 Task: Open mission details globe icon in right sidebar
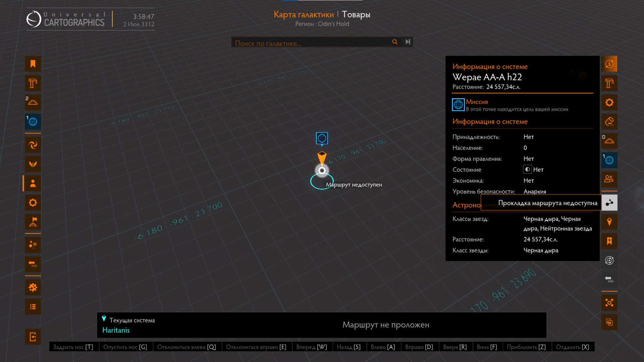point(609,160)
